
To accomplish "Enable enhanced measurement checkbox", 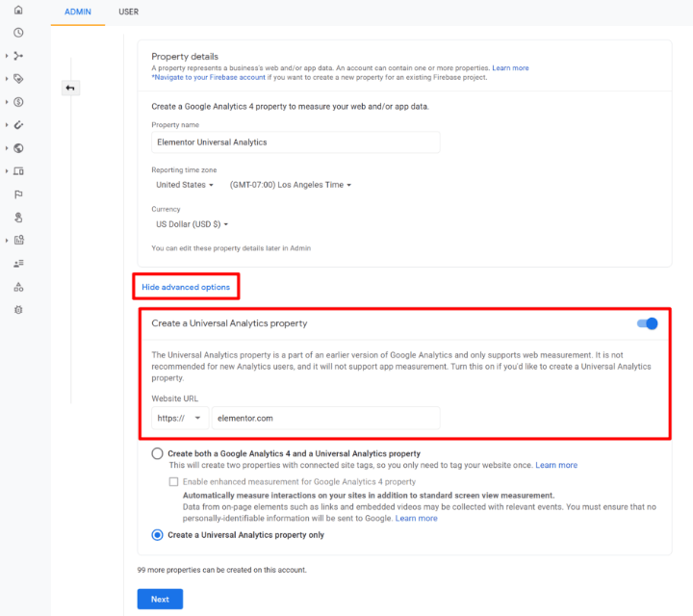I will pos(173,481).
